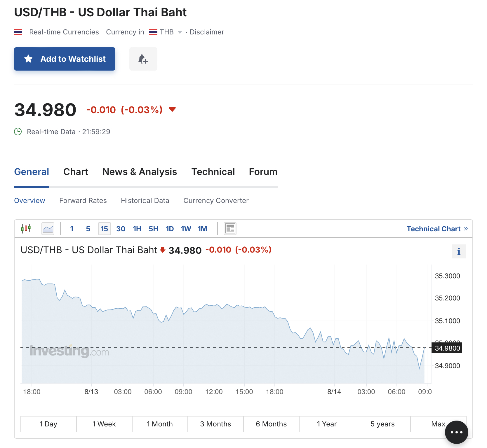Viewport: 487px width, 448px height.
Task: Click the chart info icon
Action: coord(459,251)
